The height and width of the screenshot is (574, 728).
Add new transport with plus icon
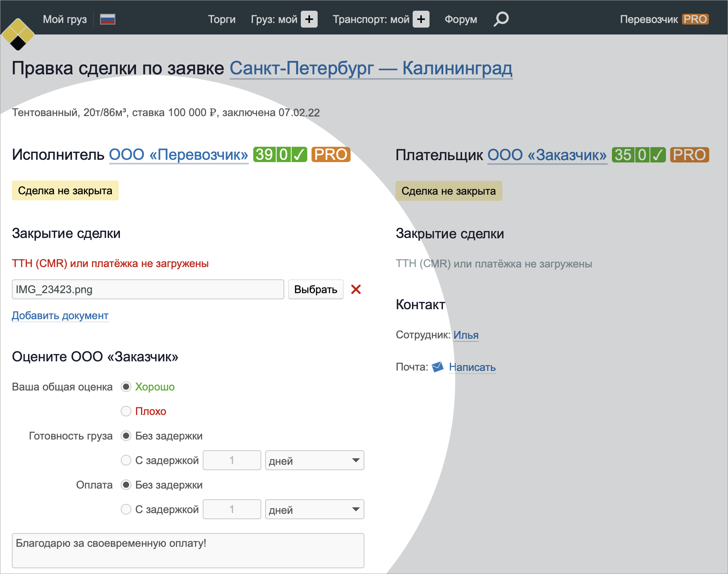click(x=421, y=19)
